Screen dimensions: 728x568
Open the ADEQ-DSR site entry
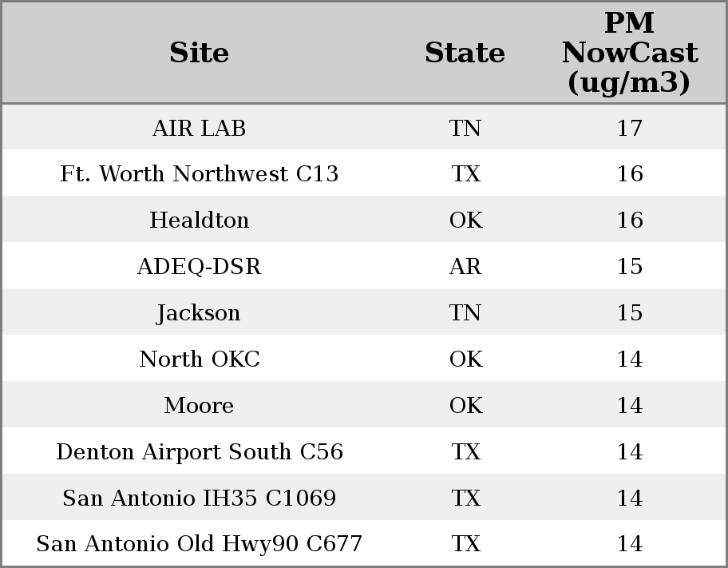(199, 267)
